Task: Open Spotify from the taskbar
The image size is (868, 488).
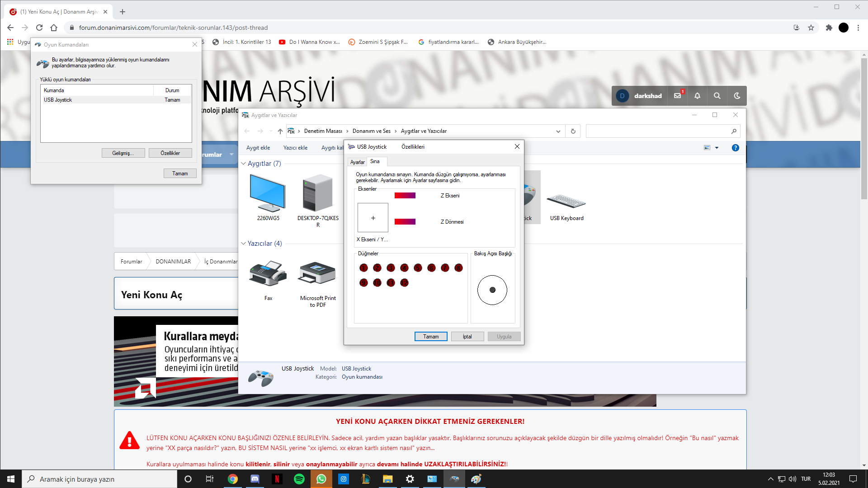Action: click(299, 479)
